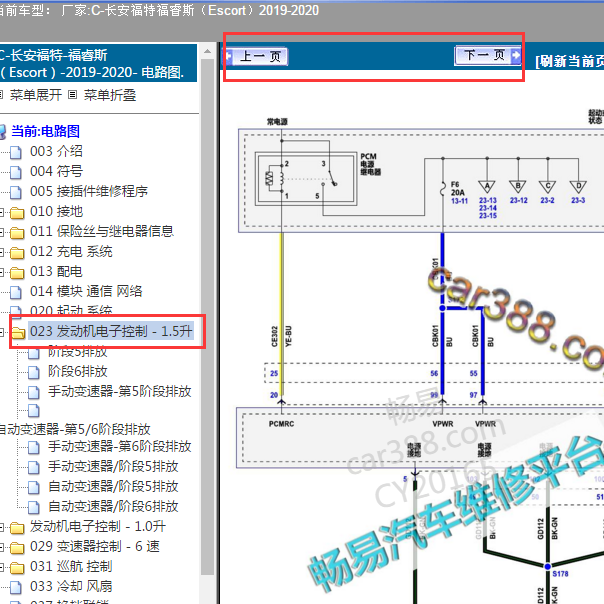Collapse the 023 发动机电子控制 tree node
Image resolution: width=604 pixels, height=604 pixels.
click(x=2, y=332)
